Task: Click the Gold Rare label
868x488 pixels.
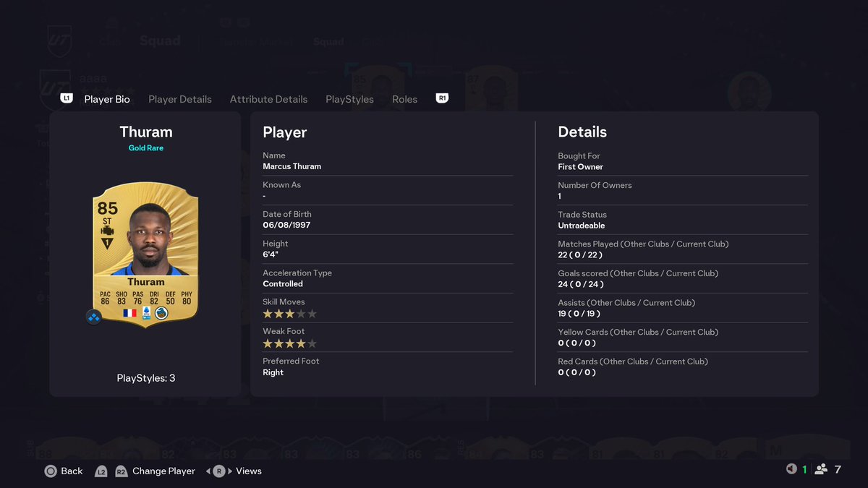Action: point(146,148)
